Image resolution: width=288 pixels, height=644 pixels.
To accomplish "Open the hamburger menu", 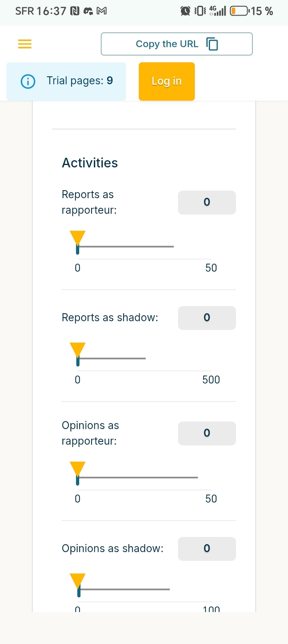I will point(25,44).
